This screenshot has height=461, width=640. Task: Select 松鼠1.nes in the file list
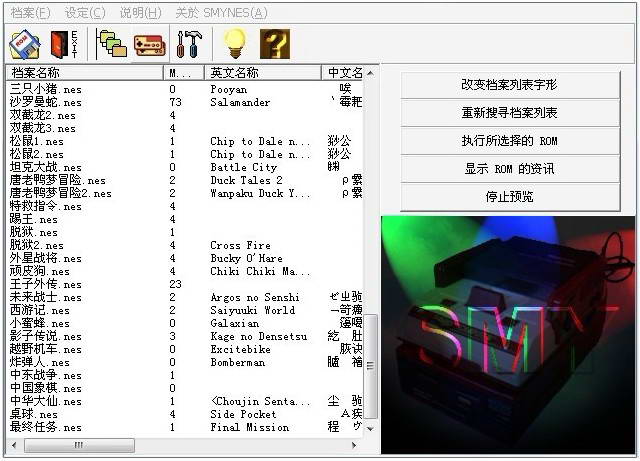pos(37,141)
